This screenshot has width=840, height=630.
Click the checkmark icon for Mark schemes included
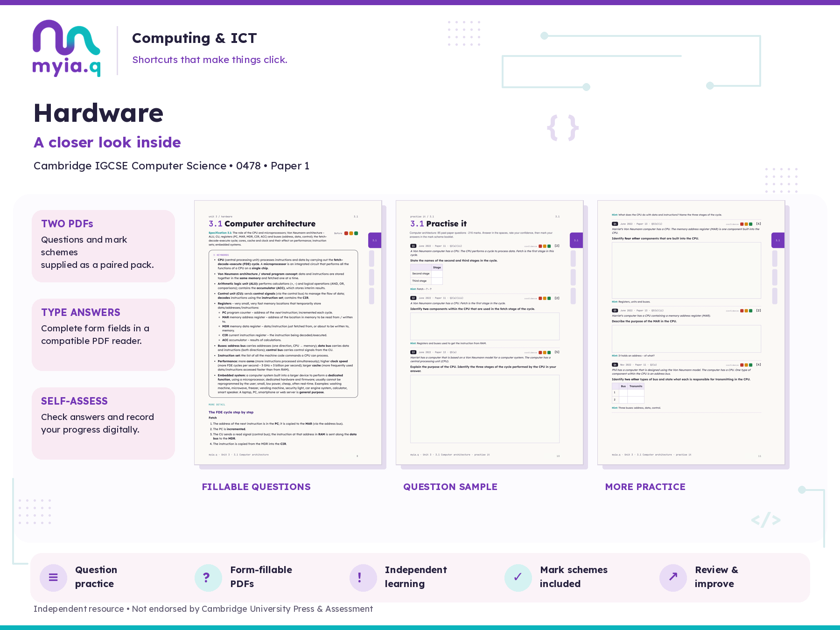pyautogui.click(x=518, y=577)
